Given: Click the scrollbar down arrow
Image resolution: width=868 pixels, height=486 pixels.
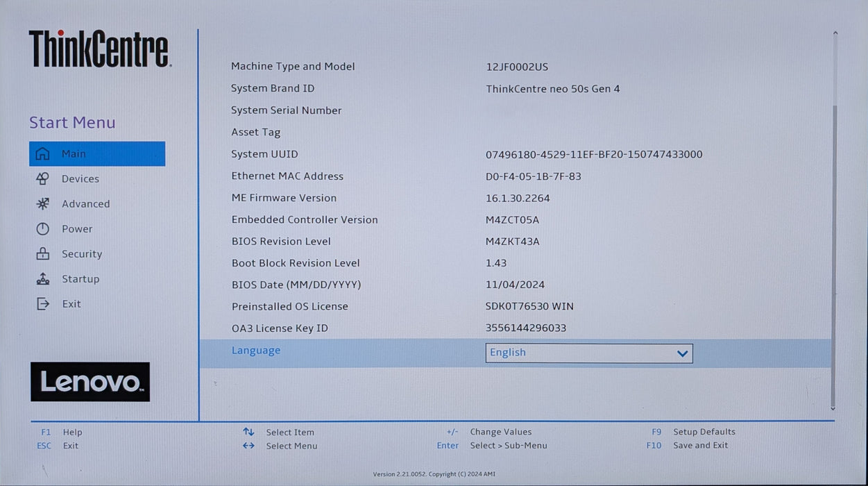Looking at the screenshot, I should coord(833,409).
